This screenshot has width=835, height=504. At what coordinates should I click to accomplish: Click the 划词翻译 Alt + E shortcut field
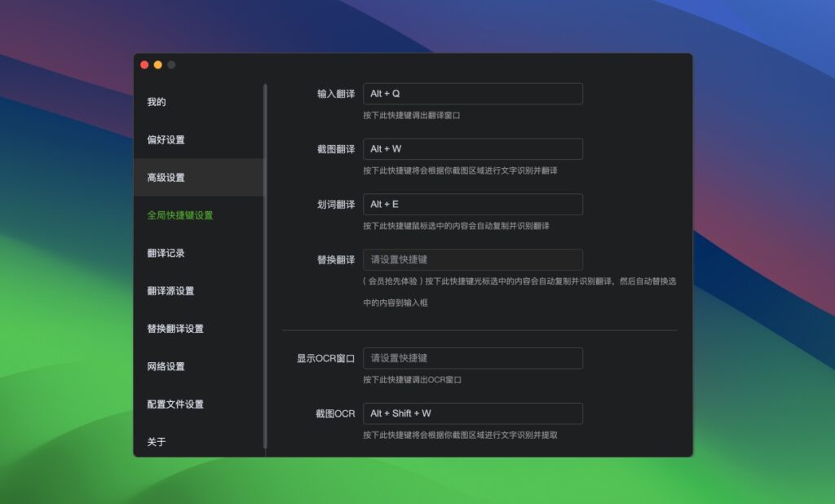tap(473, 204)
